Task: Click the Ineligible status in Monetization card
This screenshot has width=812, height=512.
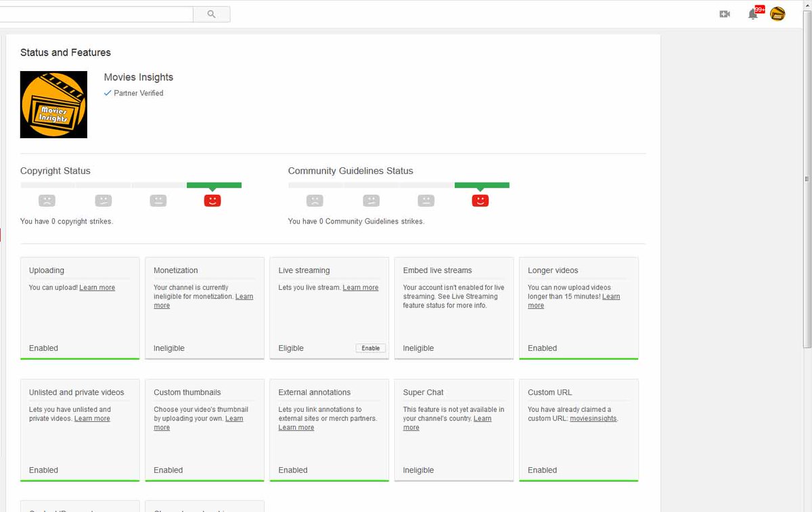Action: 169,348
